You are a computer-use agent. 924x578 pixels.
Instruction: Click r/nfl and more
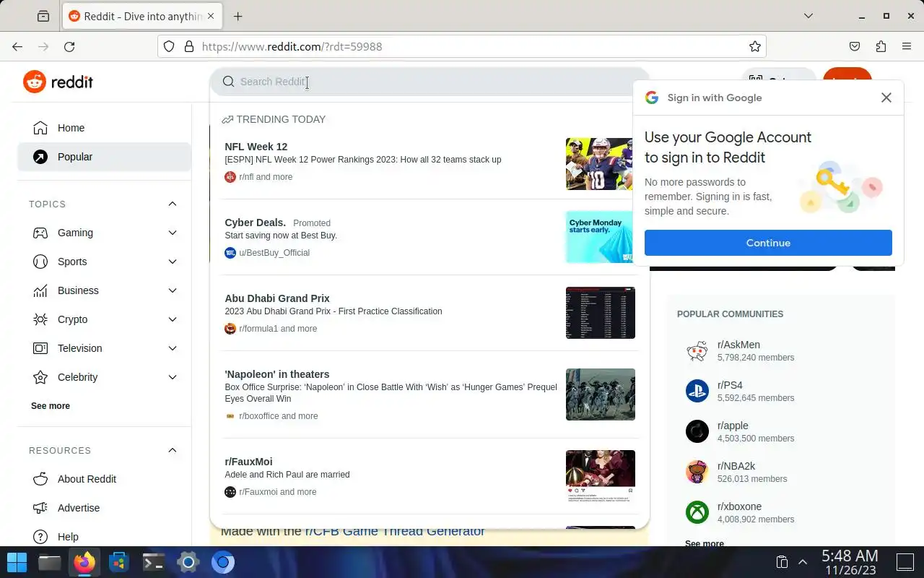pyautogui.click(x=266, y=177)
